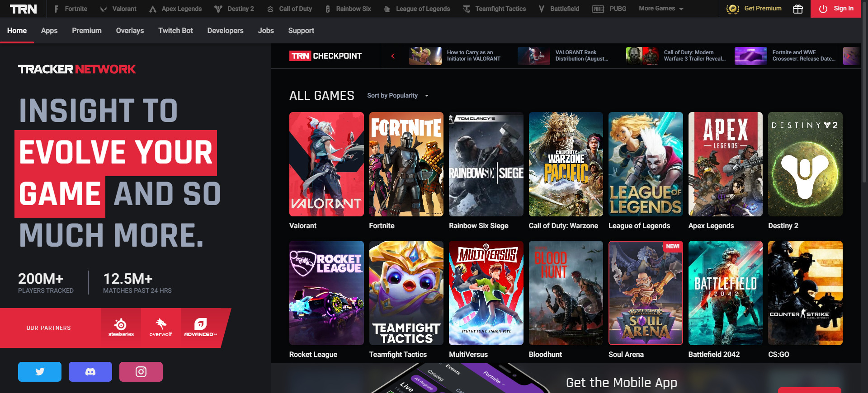
Task: Click the Battlefield 2042 game cover
Action: [x=726, y=293]
